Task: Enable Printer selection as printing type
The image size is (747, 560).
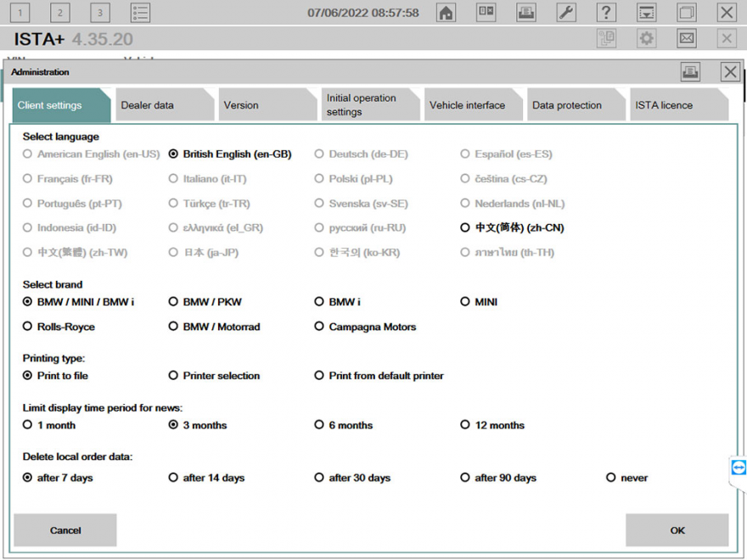Action: coord(173,376)
